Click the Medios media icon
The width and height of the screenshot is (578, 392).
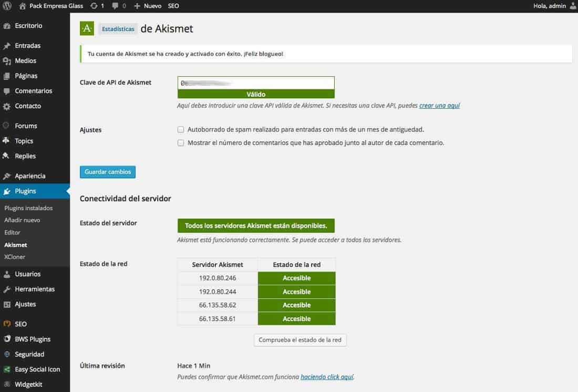click(7, 61)
